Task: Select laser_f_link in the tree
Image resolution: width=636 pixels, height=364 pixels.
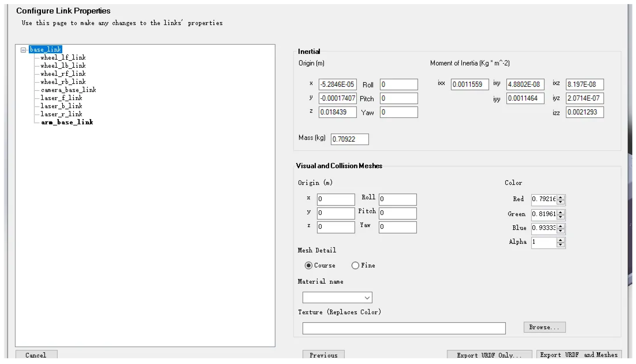Action: coord(61,98)
